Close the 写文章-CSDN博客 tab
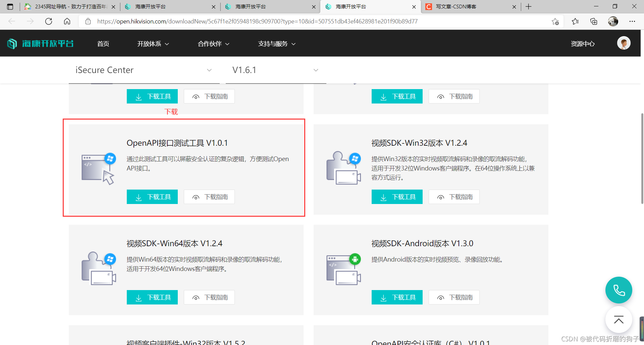This screenshot has height=345, width=644. pyautogui.click(x=514, y=7)
